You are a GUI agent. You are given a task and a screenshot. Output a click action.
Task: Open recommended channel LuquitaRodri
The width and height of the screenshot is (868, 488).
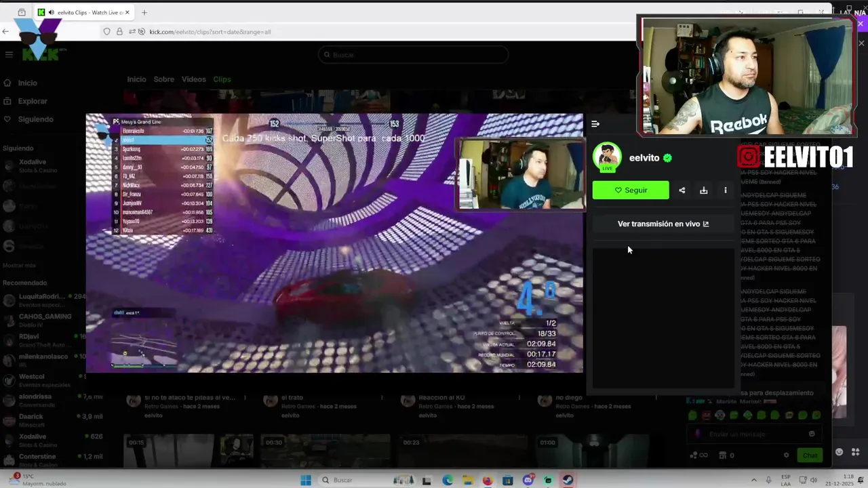click(46, 300)
